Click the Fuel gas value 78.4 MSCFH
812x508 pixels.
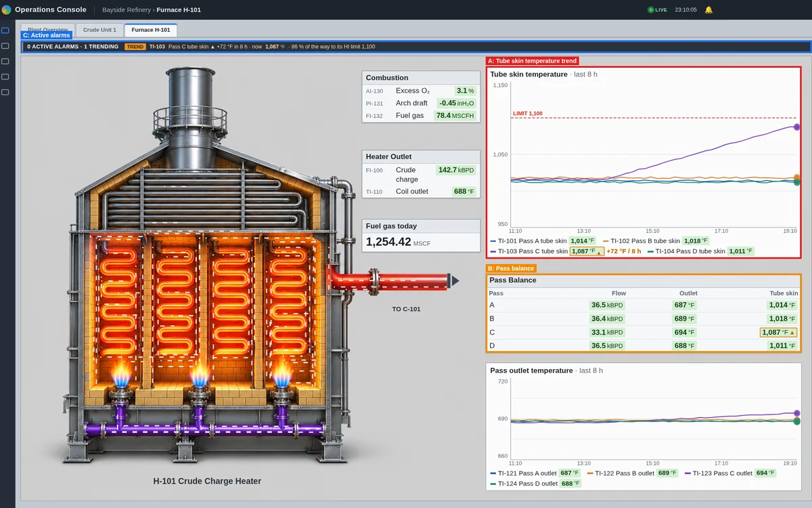(x=455, y=116)
